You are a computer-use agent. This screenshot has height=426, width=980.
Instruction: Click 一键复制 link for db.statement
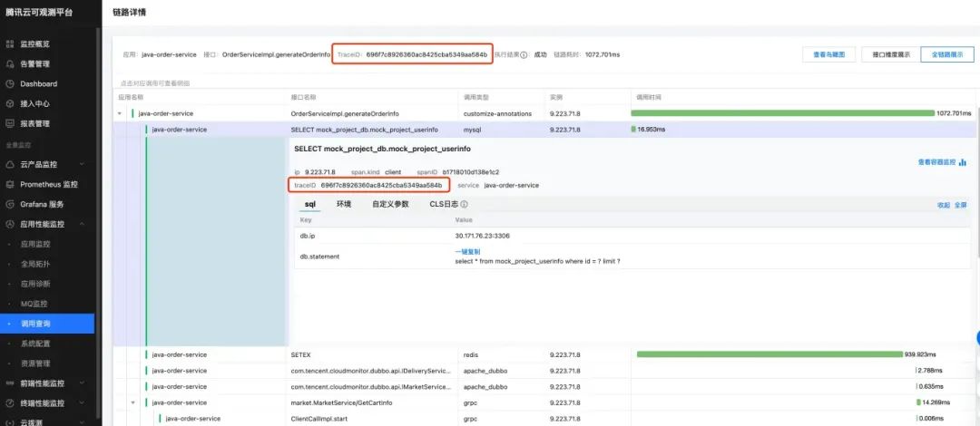click(x=467, y=251)
